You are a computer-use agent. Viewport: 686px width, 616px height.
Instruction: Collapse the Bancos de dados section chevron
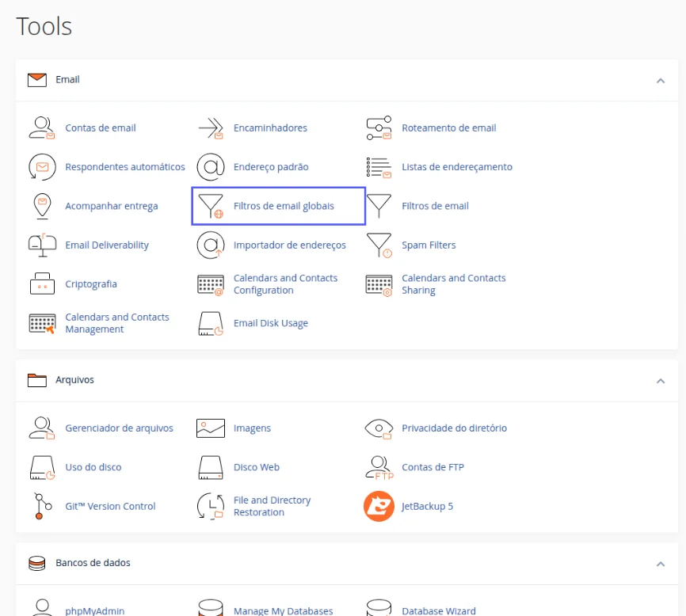(x=661, y=564)
